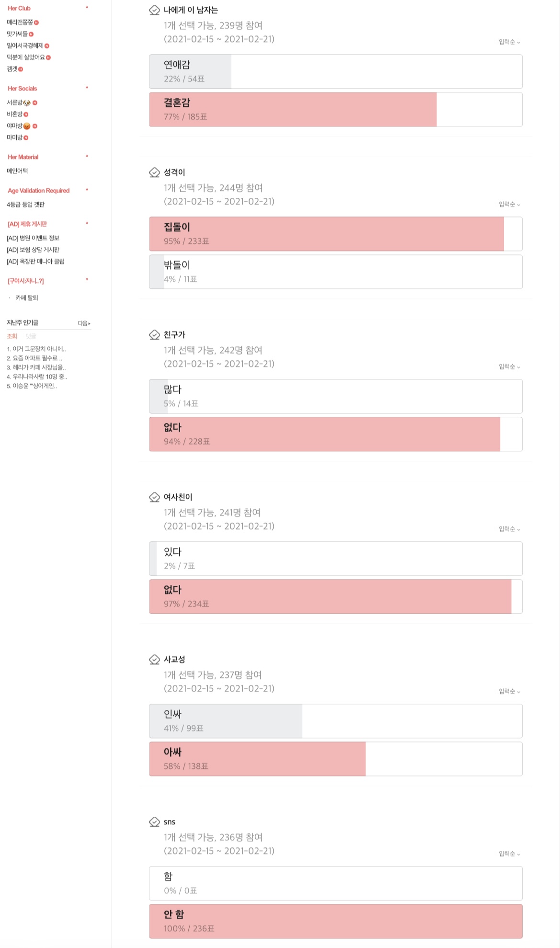560x948 pixels.
Task: Select the '연애감' poll option
Action: pos(335,71)
